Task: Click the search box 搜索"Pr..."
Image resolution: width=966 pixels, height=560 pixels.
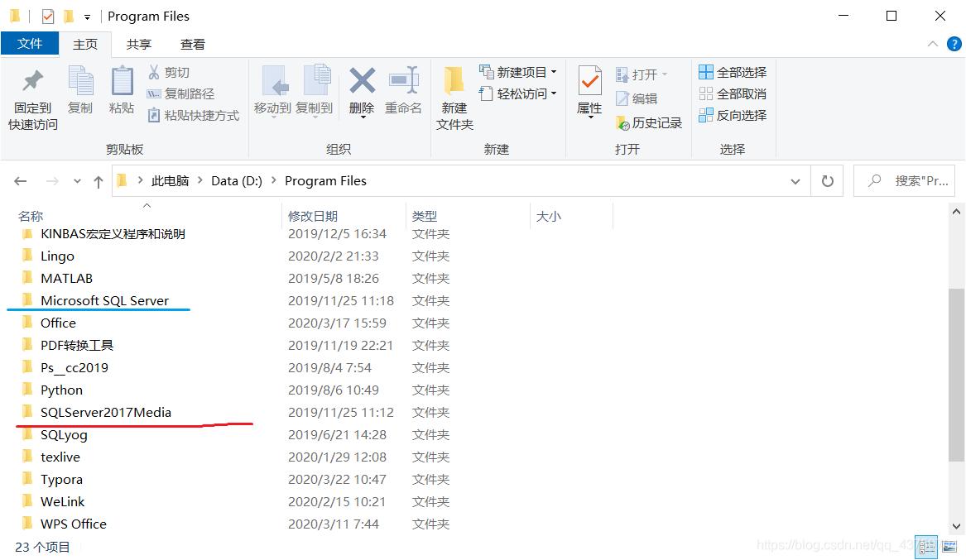Action: 905,181
